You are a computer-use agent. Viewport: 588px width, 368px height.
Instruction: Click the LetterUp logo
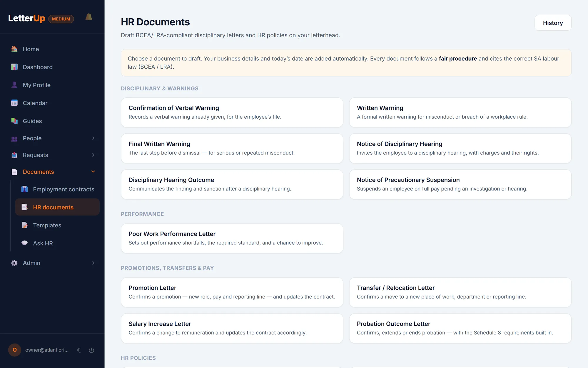tap(26, 18)
